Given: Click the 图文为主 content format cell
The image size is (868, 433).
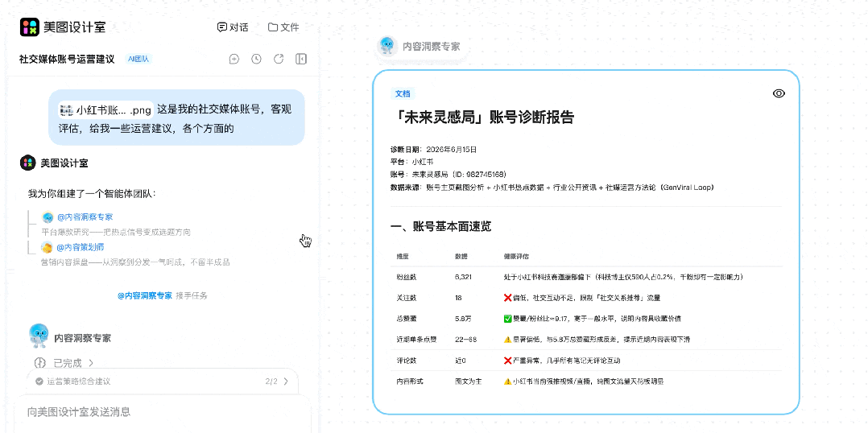Looking at the screenshot, I should tap(468, 381).
